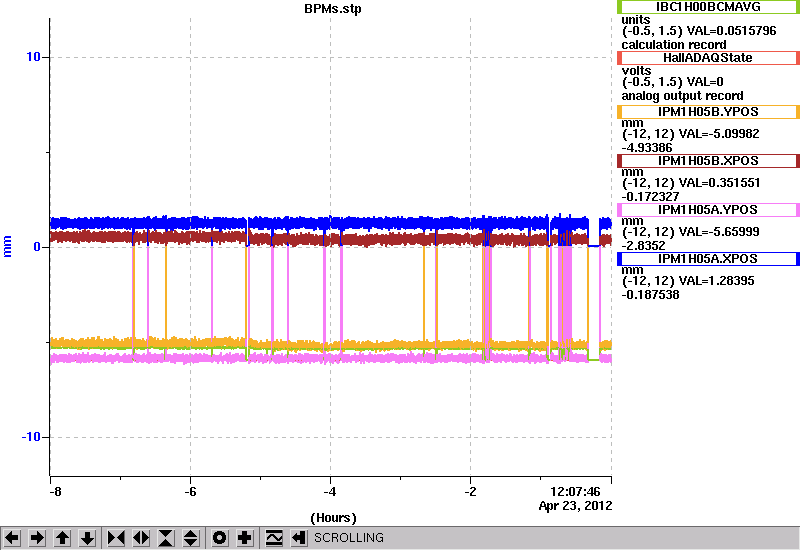Click the Apr 23, 2012 date label
This screenshot has height=550, width=800.
pos(575,506)
